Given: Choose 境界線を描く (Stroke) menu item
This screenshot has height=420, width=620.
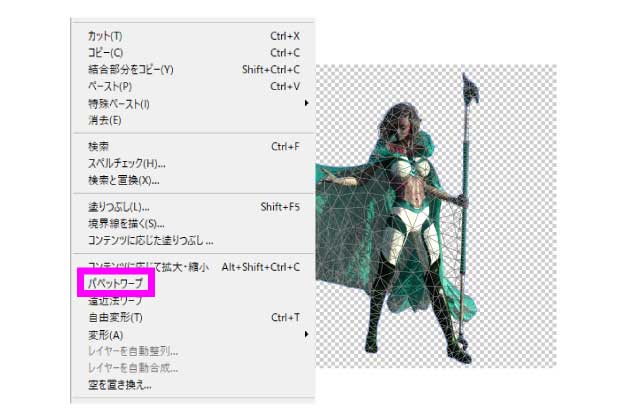Looking at the screenshot, I should pos(126,224).
